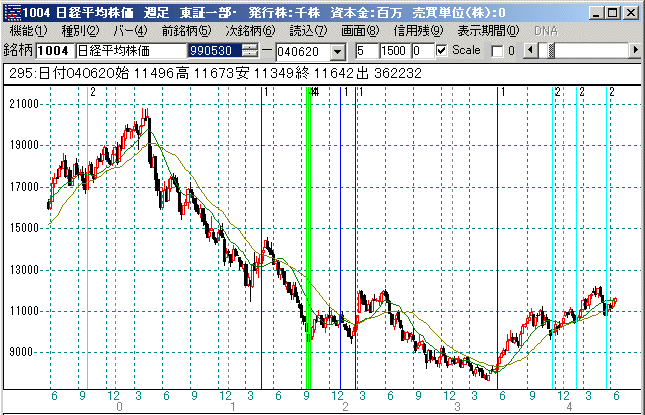The width and height of the screenshot is (645, 415).
Task: Toggle the Scale checkbox
Action: pos(442,50)
